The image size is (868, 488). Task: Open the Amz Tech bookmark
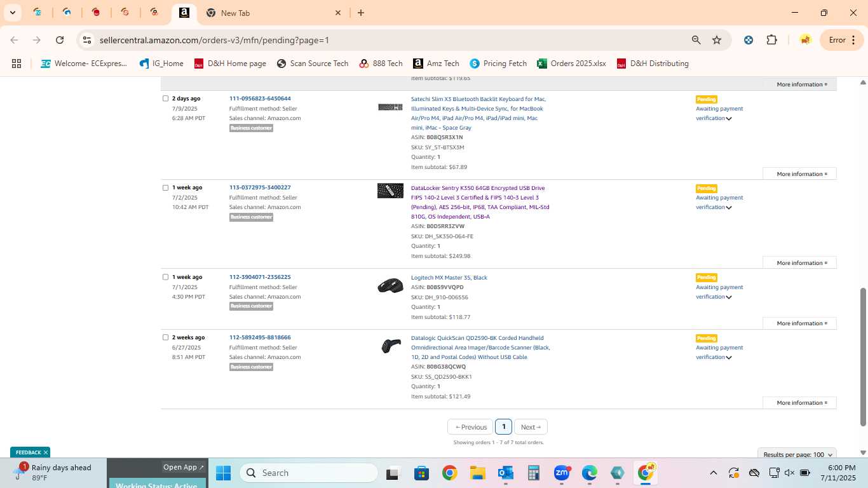(436, 64)
